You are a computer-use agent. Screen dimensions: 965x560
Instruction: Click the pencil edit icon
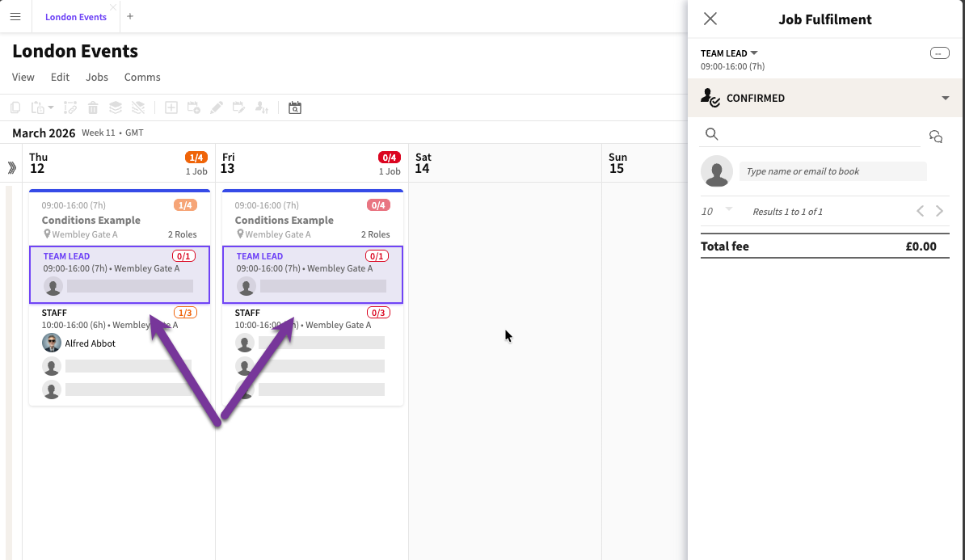pos(216,107)
